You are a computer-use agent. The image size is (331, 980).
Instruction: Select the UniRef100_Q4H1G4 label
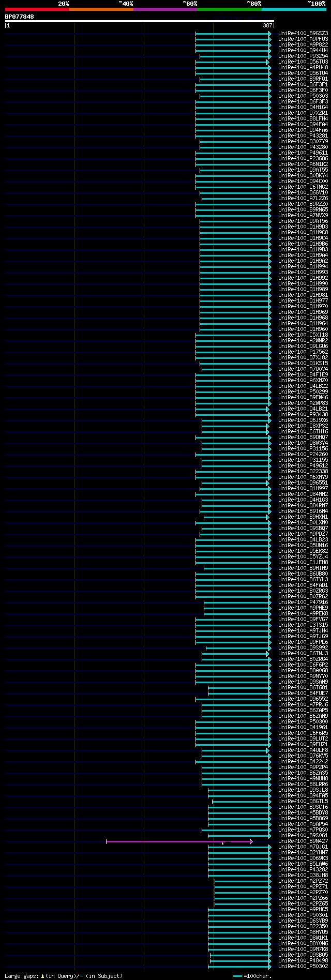[x=303, y=107]
